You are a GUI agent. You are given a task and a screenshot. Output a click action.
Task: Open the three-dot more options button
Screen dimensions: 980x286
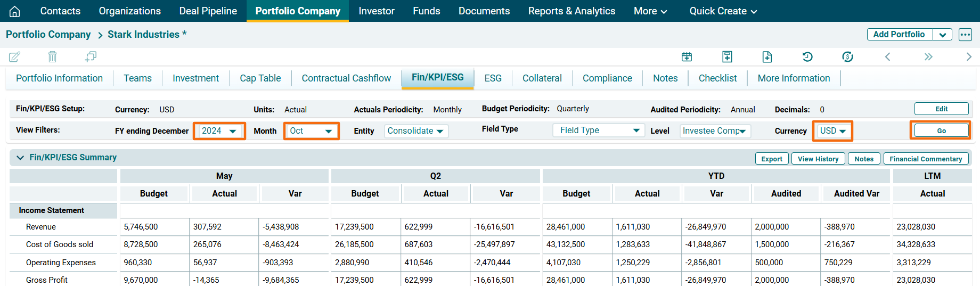tap(965, 35)
